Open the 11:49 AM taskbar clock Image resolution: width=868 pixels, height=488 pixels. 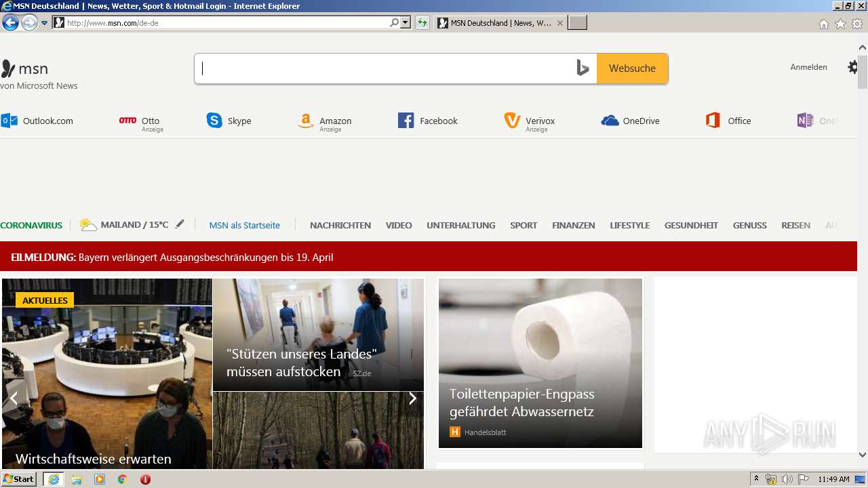tap(833, 479)
